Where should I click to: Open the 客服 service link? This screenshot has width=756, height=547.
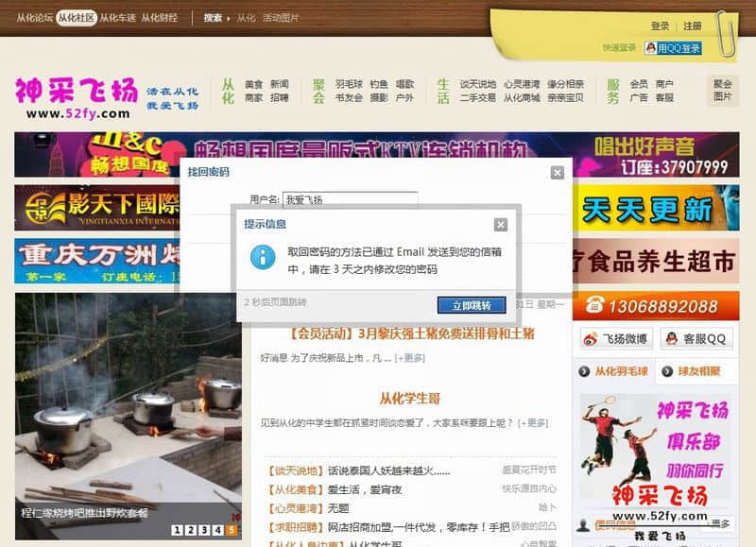664,98
